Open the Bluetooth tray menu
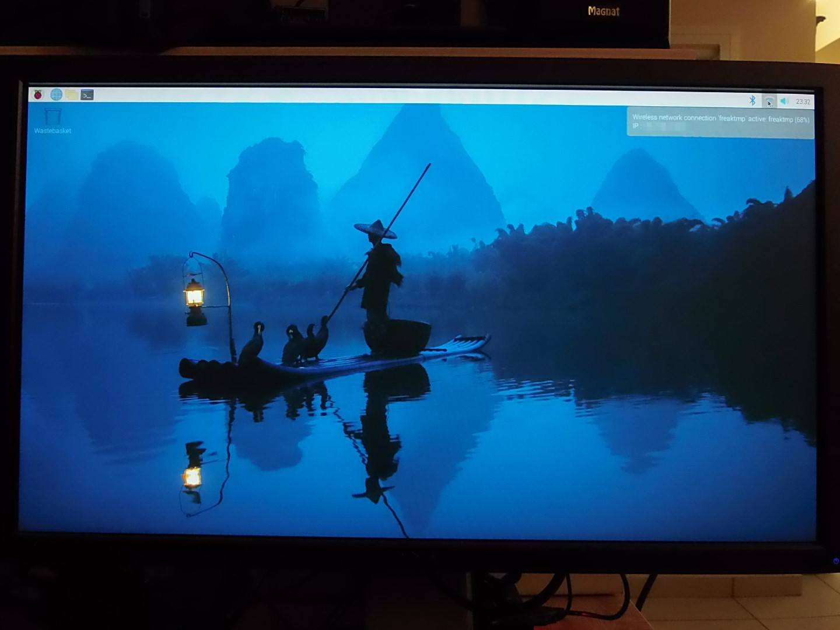This screenshot has width=840, height=630. (752, 101)
